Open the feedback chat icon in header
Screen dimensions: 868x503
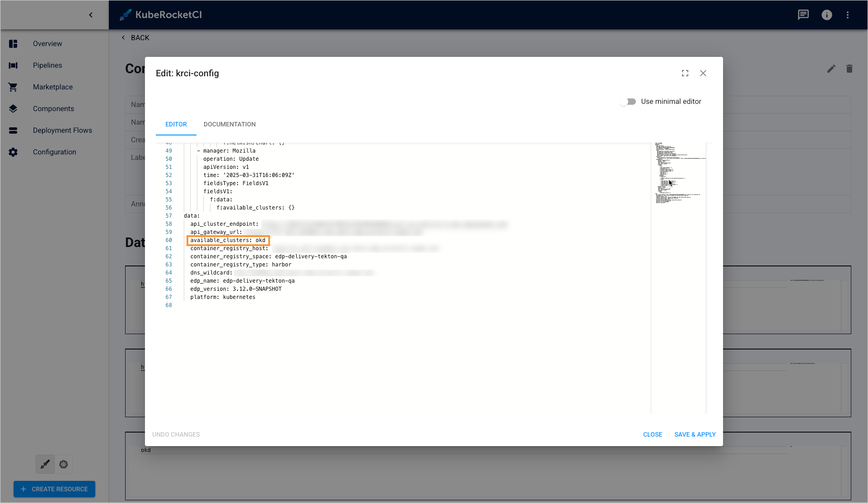(803, 14)
